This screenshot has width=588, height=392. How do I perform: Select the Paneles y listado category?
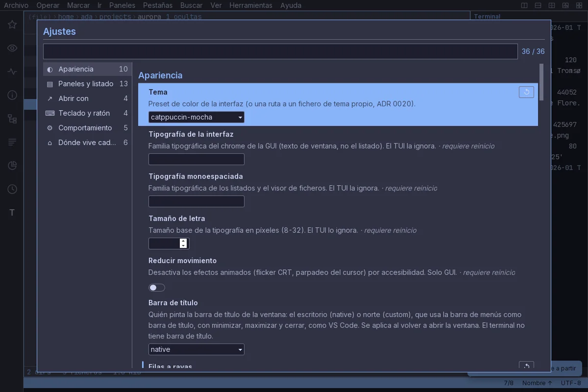87,84
